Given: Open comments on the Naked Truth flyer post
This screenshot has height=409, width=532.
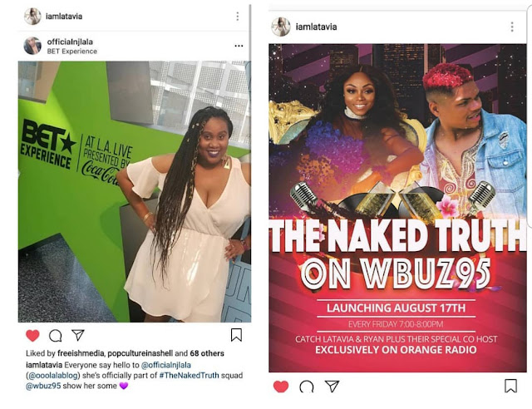Looking at the screenshot, I should coord(307,387).
